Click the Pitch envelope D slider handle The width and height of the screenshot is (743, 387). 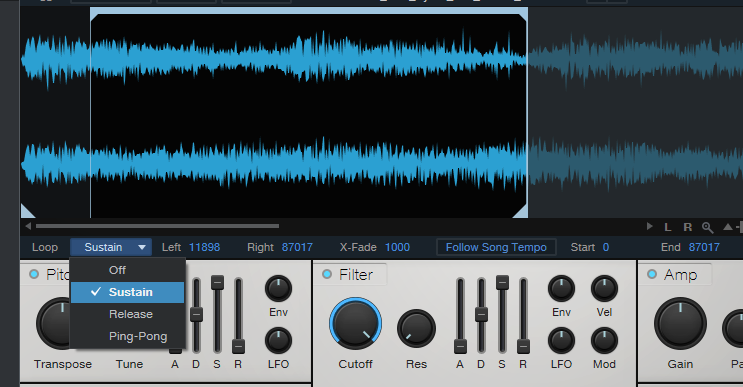pos(196,315)
